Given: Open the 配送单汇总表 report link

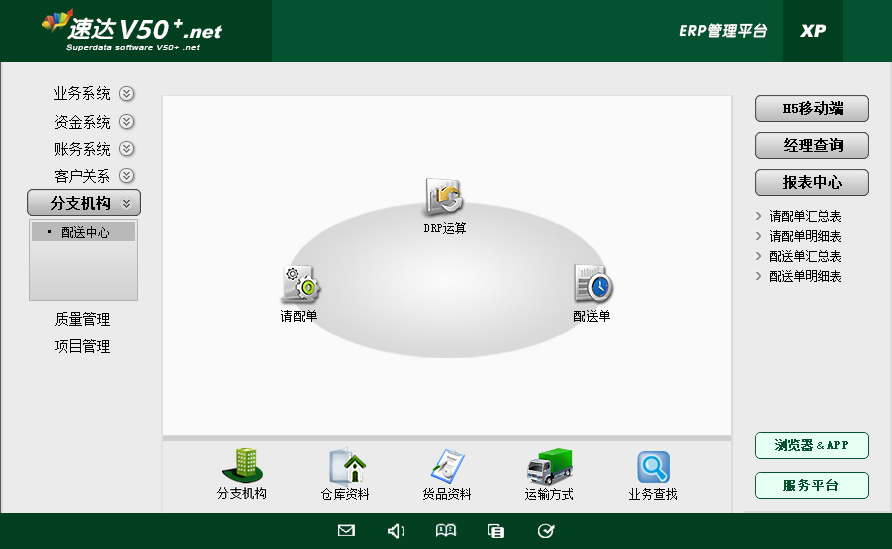Looking at the screenshot, I should coord(804,256).
